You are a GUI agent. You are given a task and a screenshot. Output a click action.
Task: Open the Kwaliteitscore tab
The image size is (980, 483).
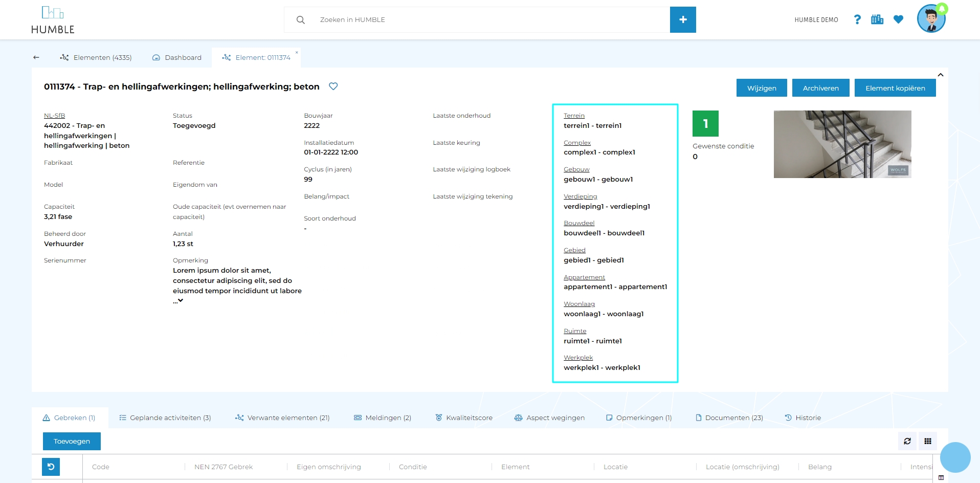point(464,418)
